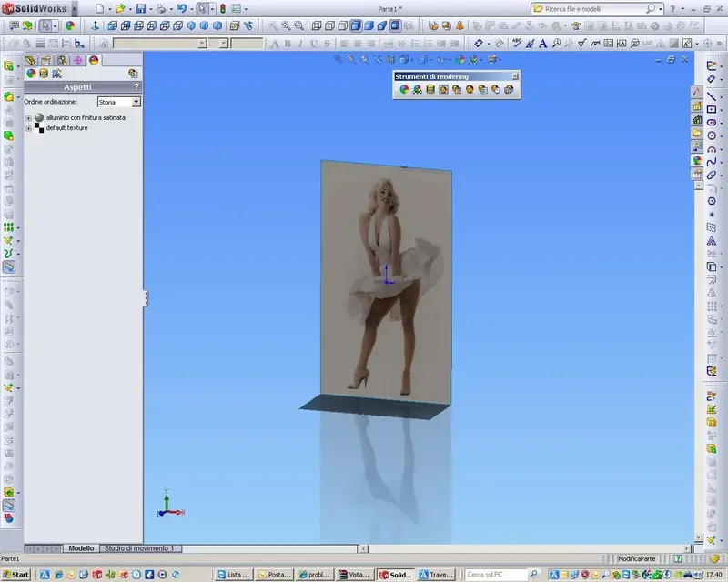Expand alluminio con finitura satinata item

pos(29,118)
